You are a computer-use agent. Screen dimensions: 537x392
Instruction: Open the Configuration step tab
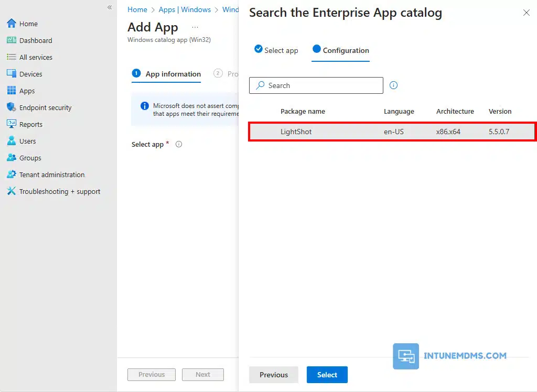(x=341, y=50)
